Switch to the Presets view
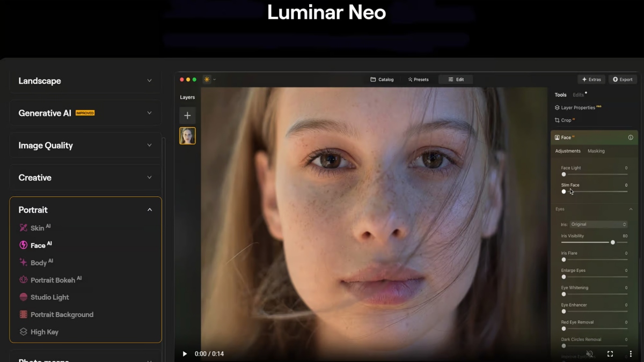Image resolution: width=644 pixels, height=362 pixels. click(418, 79)
